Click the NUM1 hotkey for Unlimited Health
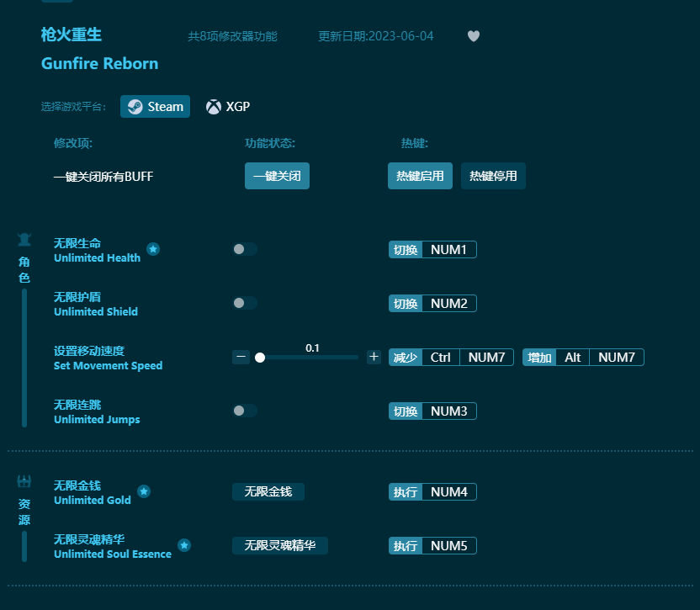The image size is (700, 610). [x=448, y=250]
